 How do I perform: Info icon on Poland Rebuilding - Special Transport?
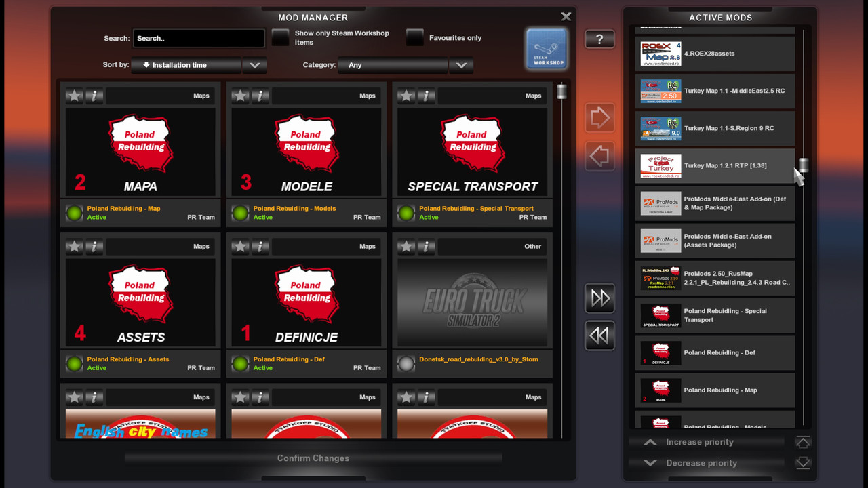427,96
